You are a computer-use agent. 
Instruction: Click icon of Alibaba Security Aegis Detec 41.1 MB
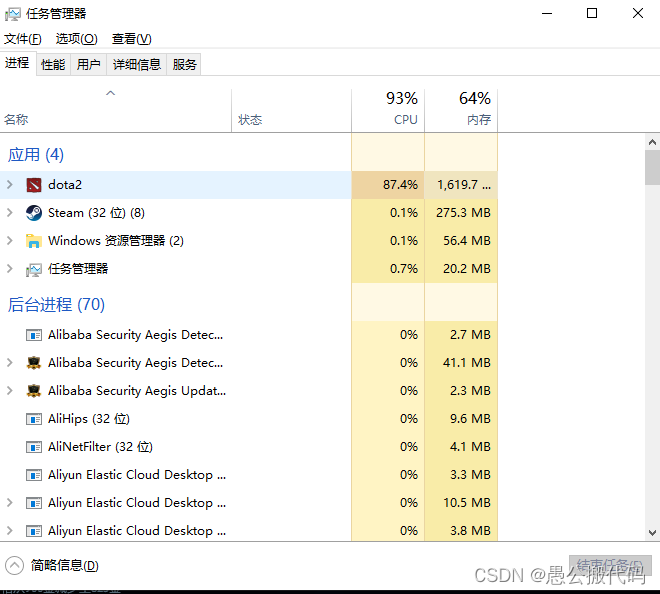(x=34, y=363)
